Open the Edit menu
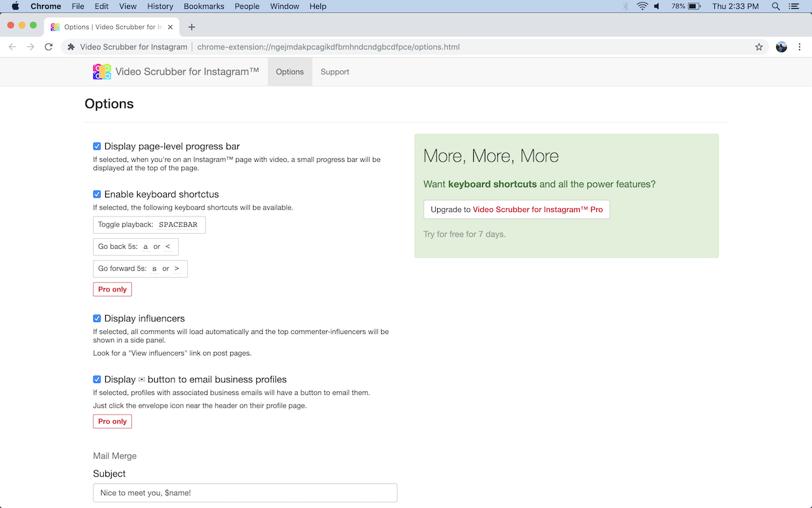This screenshot has height=508, width=812. [101, 6]
